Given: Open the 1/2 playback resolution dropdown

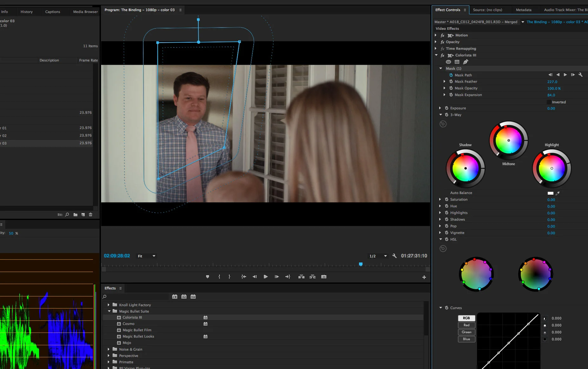Looking at the screenshot, I should 378,256.
